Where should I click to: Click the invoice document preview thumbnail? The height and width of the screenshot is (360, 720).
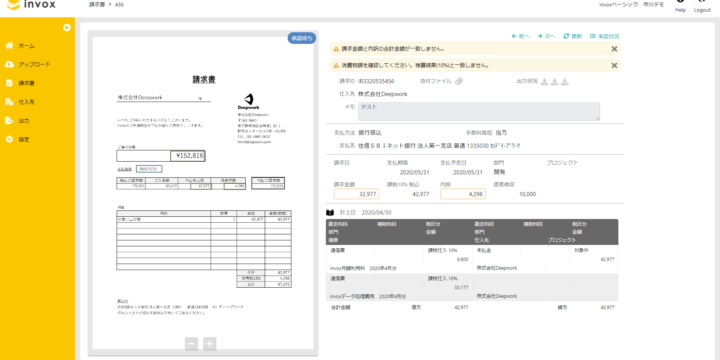click(202, 193)
